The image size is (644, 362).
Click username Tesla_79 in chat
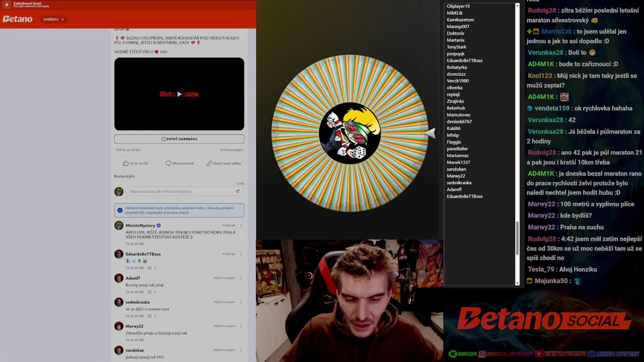[x=541, y=269]
